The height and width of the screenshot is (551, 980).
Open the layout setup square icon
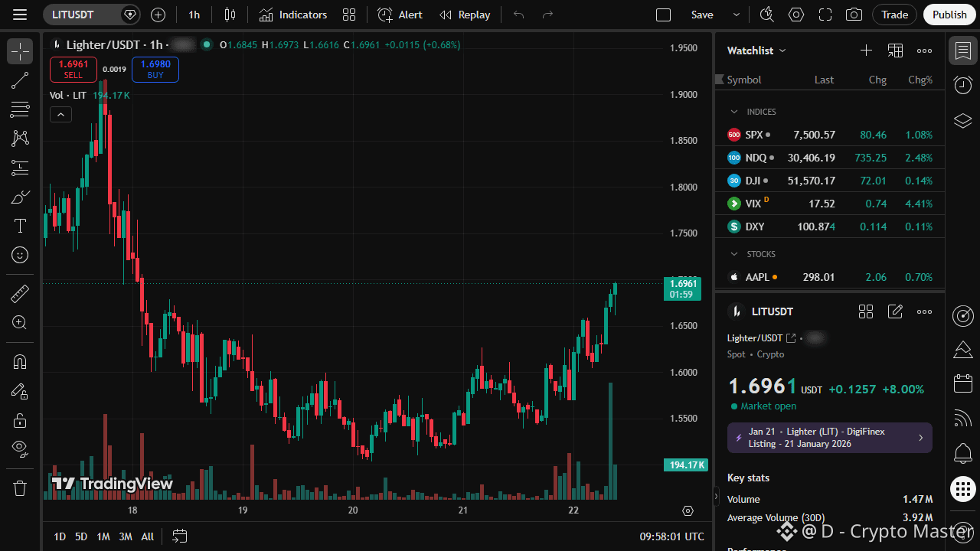tap(664, 15)
